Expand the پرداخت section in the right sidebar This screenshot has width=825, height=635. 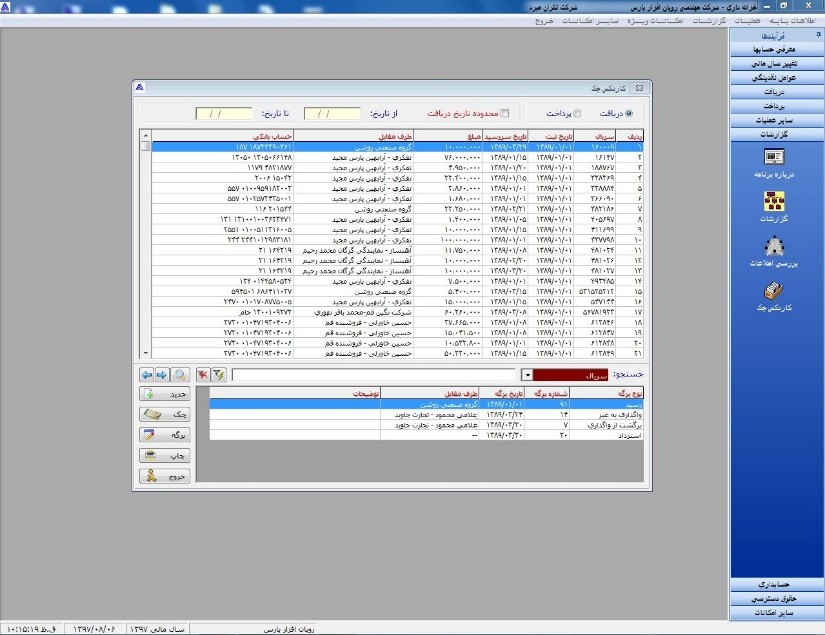coord(777,106)
